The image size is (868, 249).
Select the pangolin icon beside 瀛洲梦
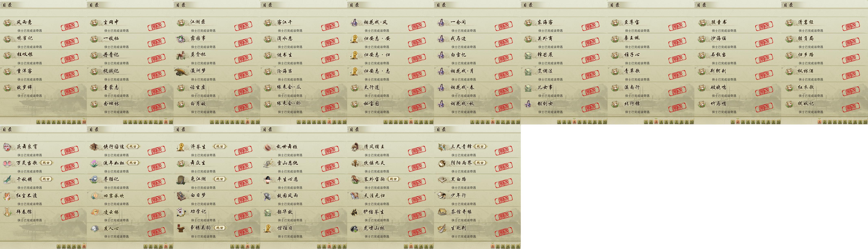coord(181,72)
